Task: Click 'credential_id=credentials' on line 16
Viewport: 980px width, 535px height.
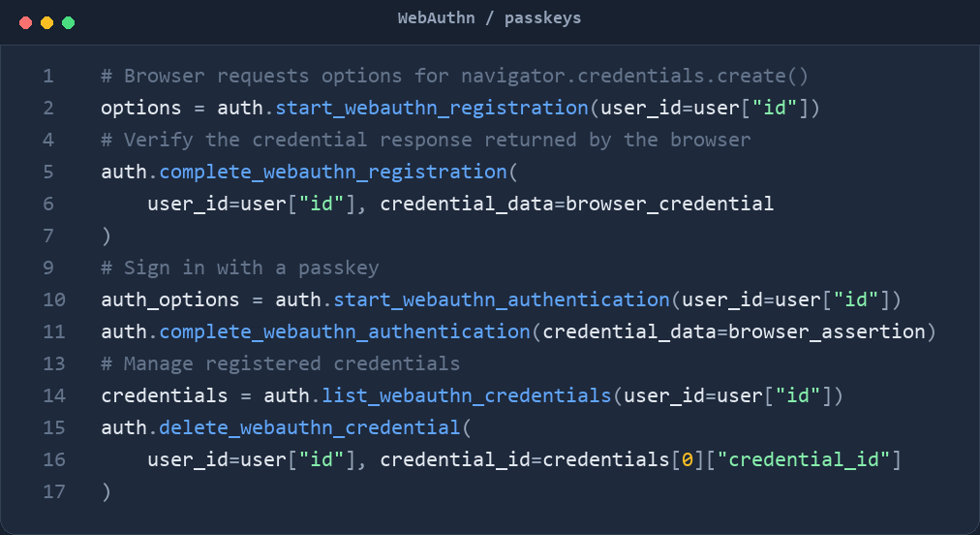Action: tap(524, 460)
